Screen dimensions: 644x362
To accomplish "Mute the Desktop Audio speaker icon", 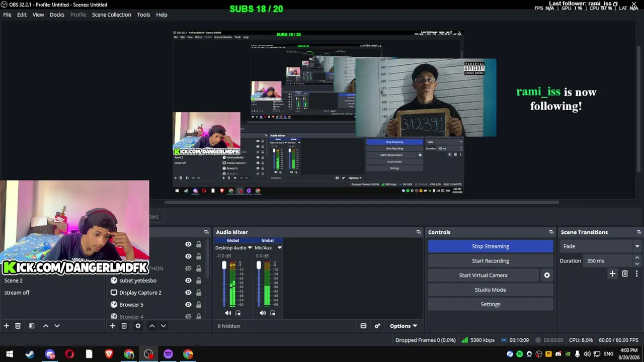I will tap(228, 313).
